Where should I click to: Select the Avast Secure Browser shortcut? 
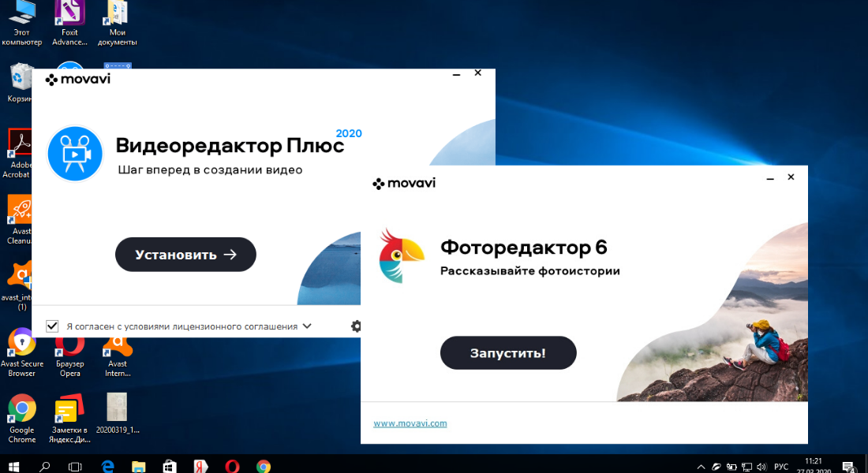click(x=21, y=353)
